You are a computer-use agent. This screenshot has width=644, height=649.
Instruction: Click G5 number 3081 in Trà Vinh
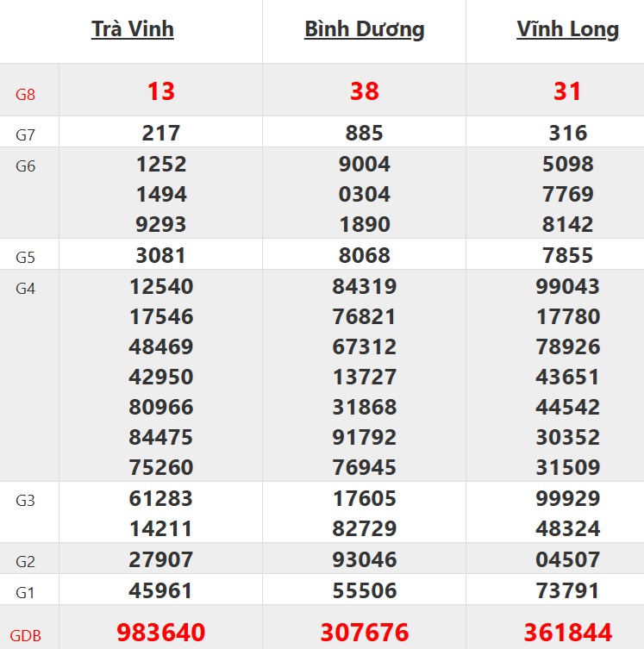161,256
